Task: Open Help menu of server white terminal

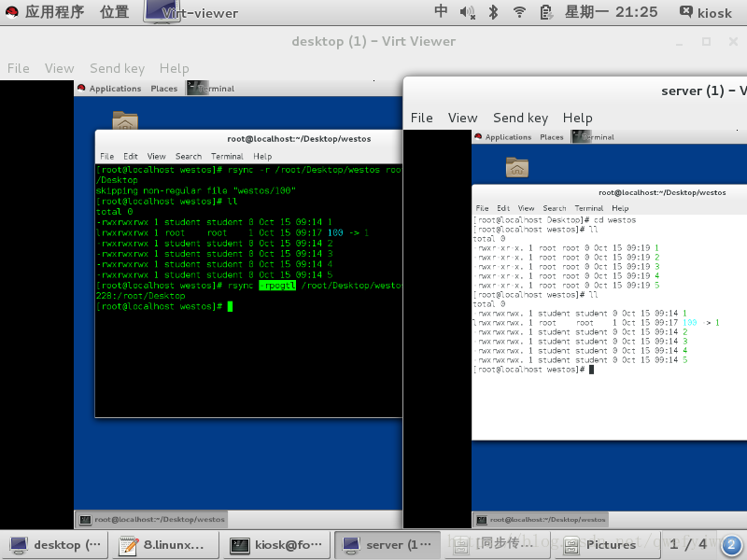Action: coord(620,208)
